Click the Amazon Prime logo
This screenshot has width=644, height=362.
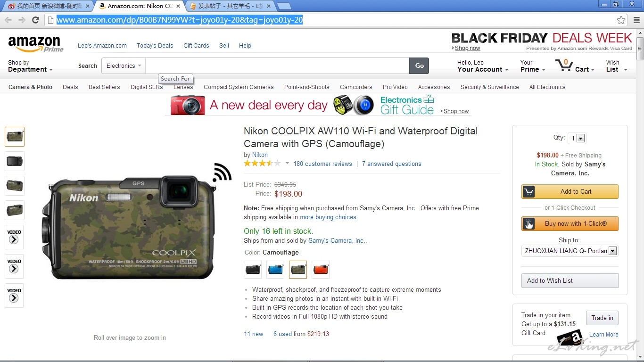coord(35,44)
